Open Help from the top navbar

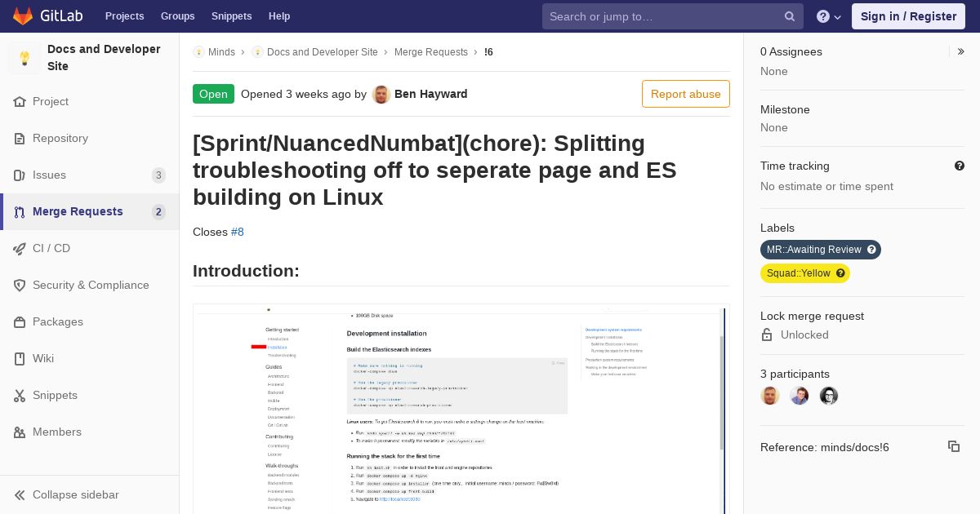279,16
